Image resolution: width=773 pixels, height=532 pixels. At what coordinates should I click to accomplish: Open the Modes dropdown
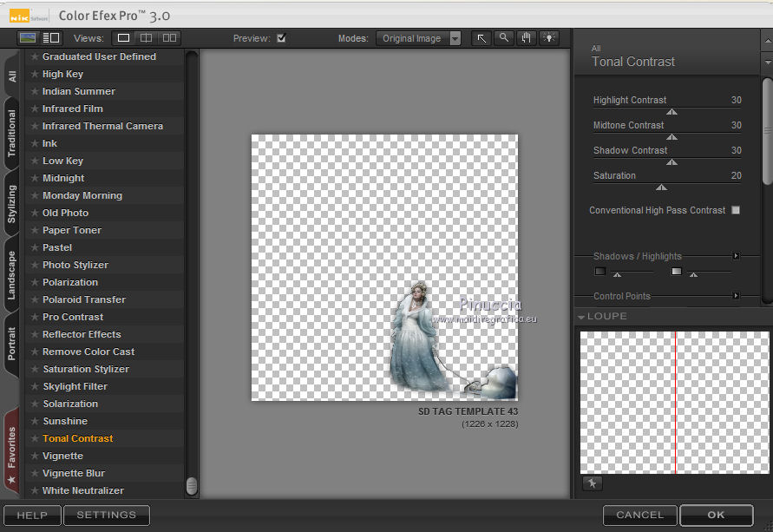(455, 39)
